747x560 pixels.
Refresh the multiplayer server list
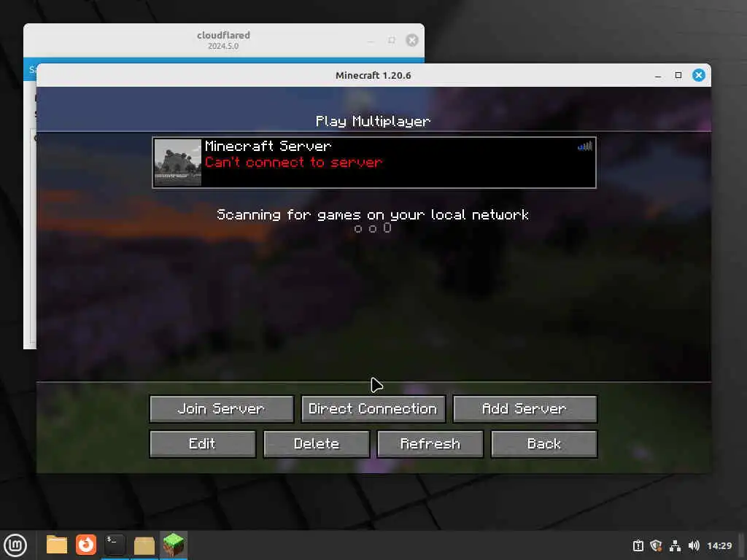tap(430, 444)
